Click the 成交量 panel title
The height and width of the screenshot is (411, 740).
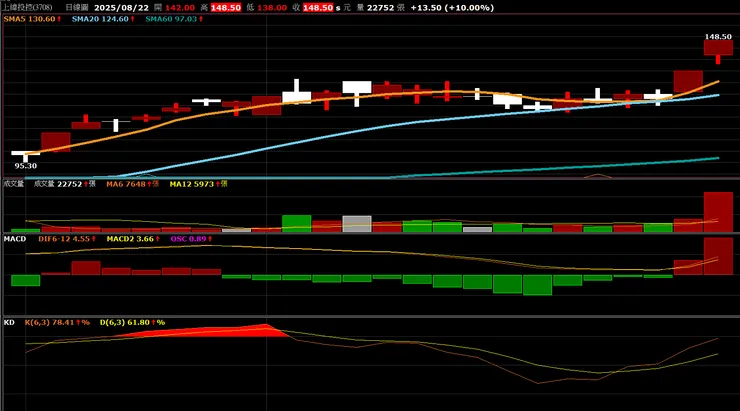14,184
